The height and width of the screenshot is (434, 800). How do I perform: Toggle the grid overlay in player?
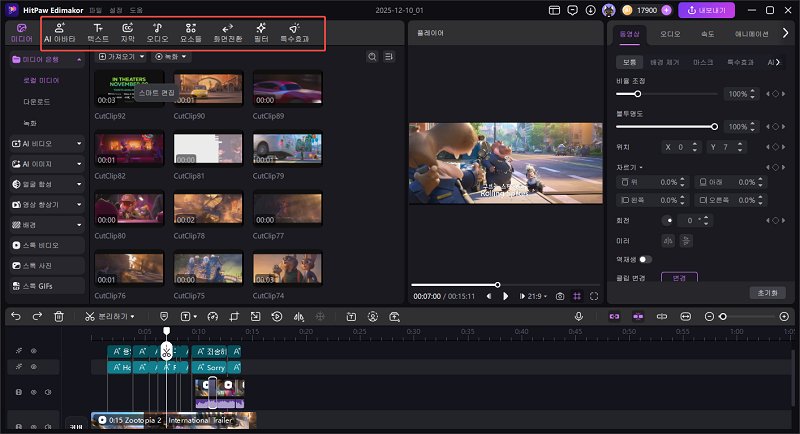coord(577,296)
